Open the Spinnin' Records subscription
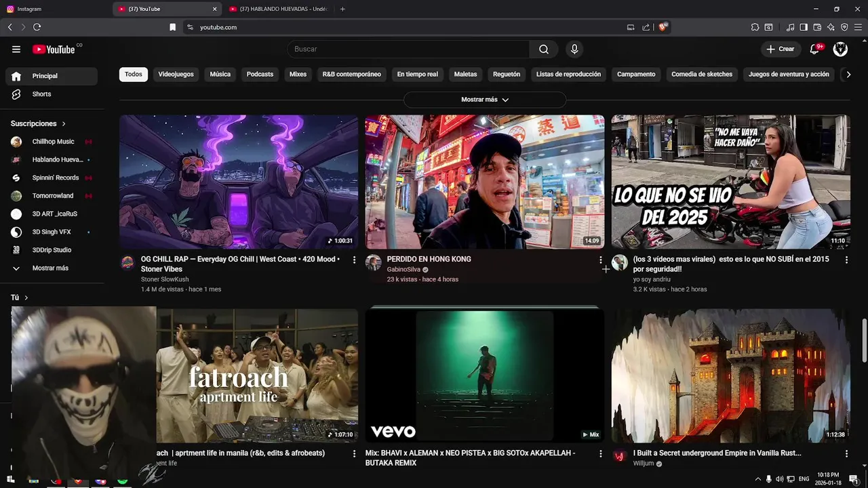Screen dimensions: 868x488 point(52,178)
